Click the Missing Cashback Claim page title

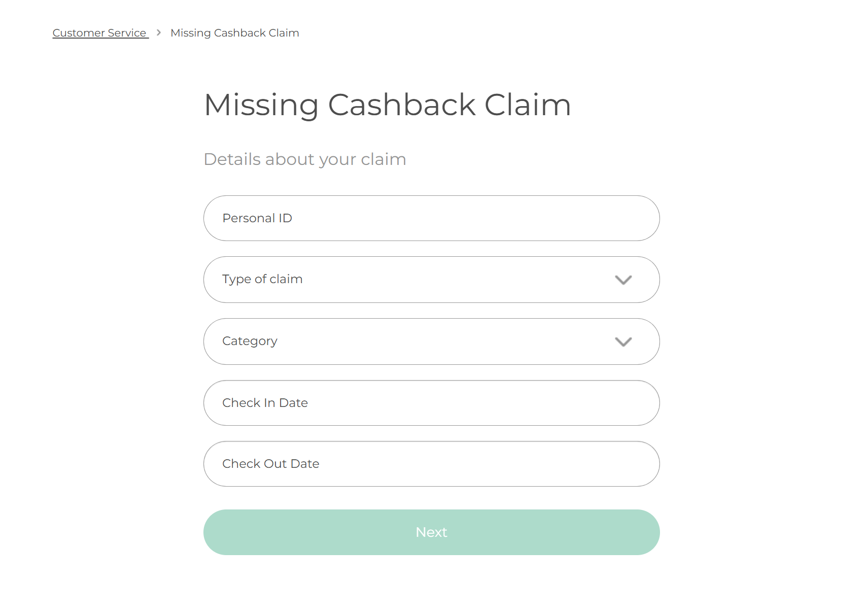387,105
